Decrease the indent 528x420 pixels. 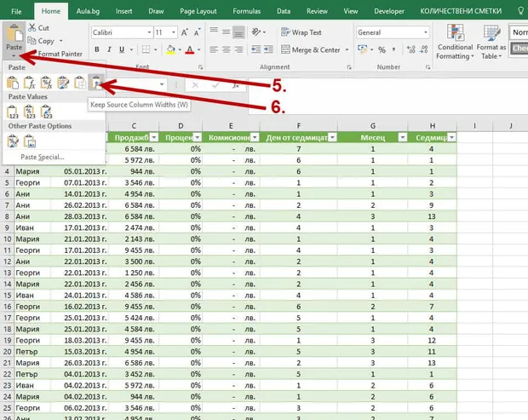(x=256, y=50)
